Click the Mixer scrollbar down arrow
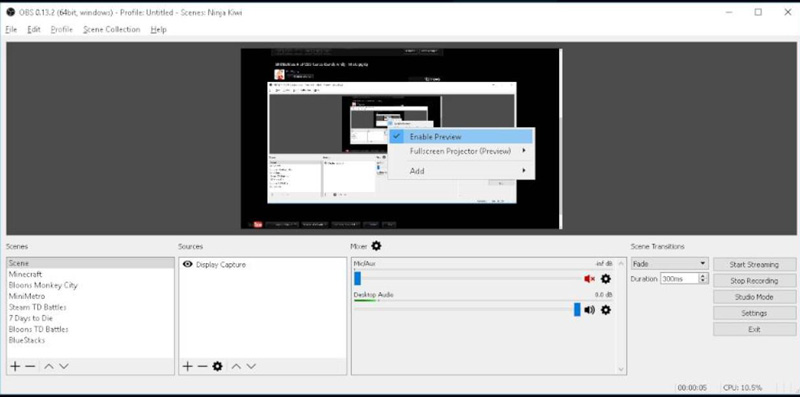The width and height of the screenshot is (800, 397). click(x=621, y=369)
